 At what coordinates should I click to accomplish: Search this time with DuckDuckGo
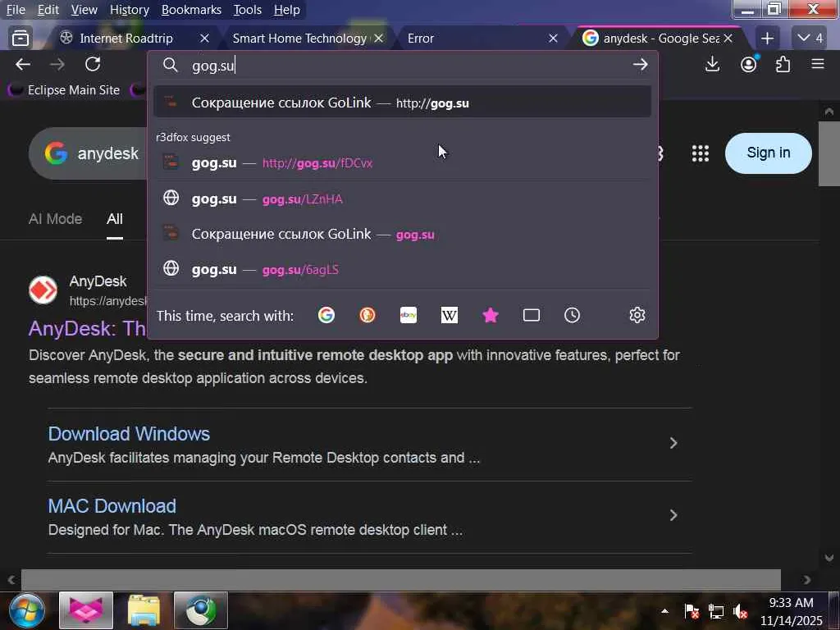(367, 315)
